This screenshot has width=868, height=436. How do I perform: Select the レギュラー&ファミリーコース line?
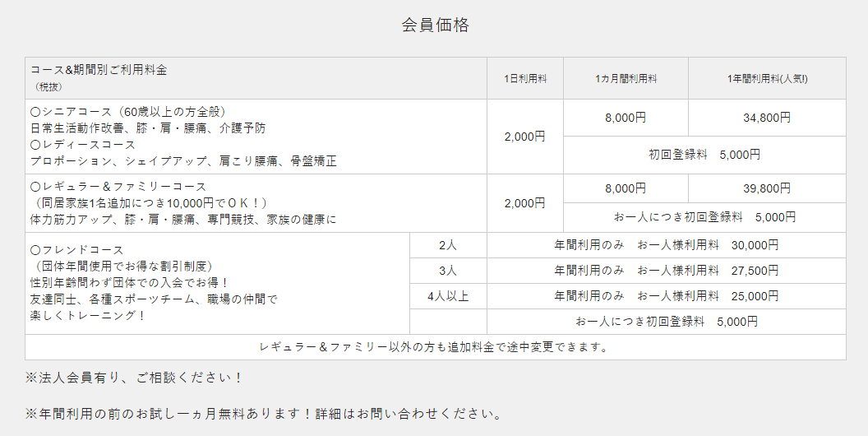(x=118, y=187)
